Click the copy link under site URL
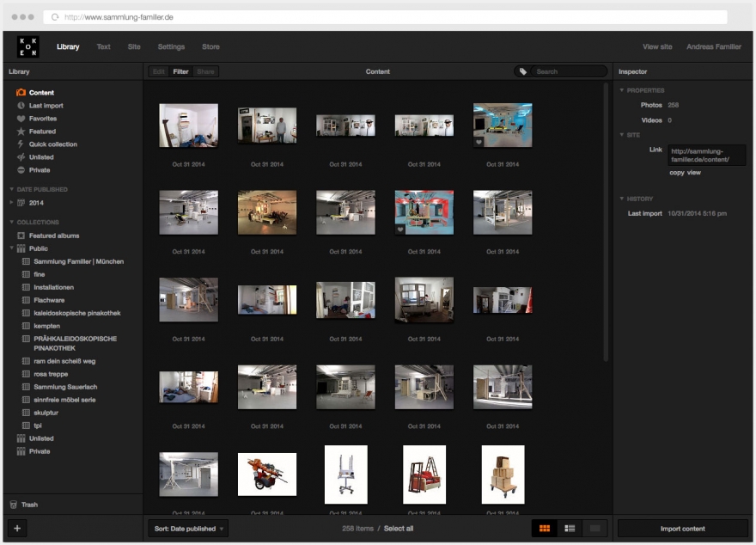This screenshot has height=545, width=756. pyautogui.click(x=677, y=173)
